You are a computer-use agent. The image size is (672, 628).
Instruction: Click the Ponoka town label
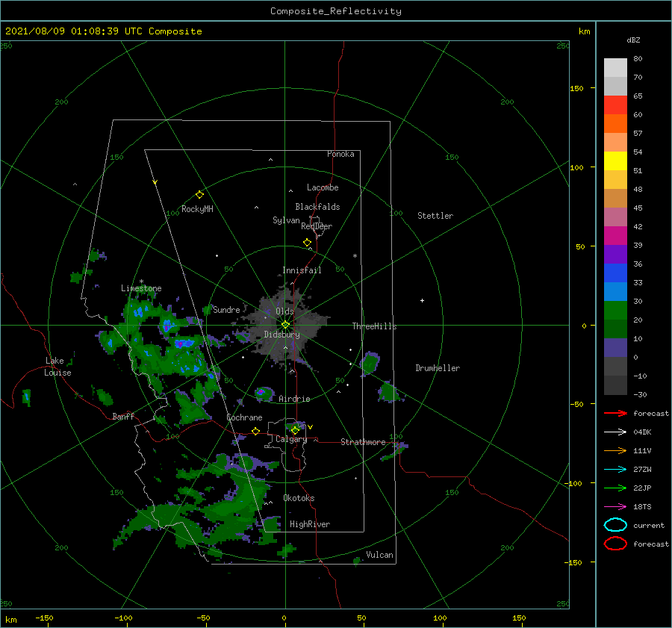pyautogui.click(x=340, y=154)
